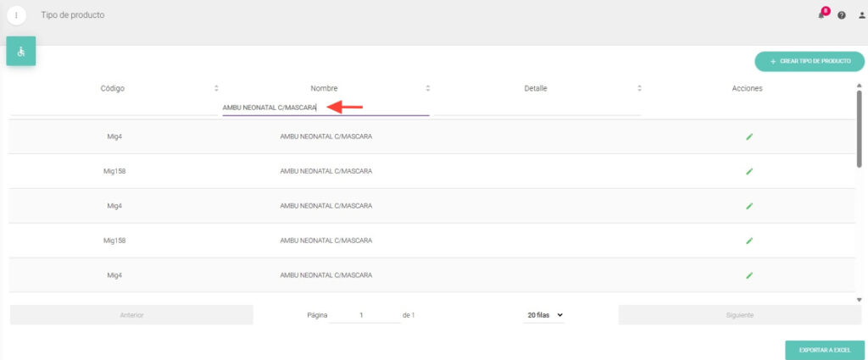Open the three-dot main menu button
Viewport: 868px width, 360px height.
tap(16, 15)
